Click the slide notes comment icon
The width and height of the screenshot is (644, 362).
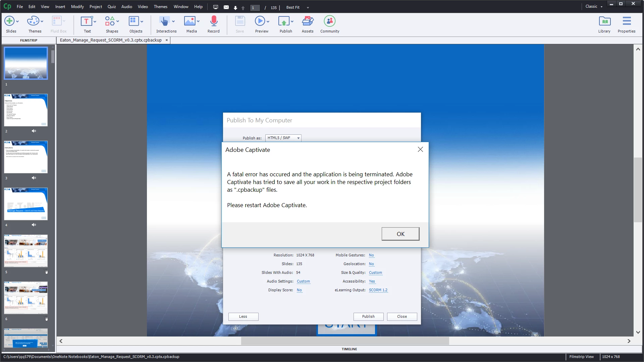coord(216,7)
